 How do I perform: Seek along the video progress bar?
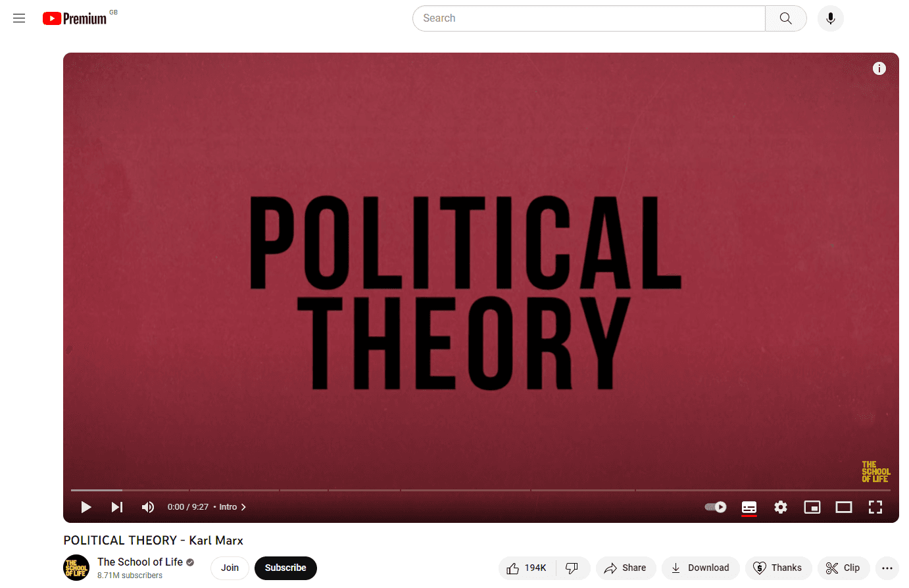point(481,490)
